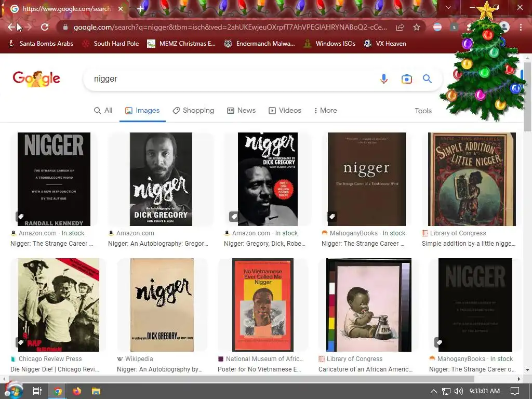This screenshot has width=532, height=399.
Task: Open the network icon in the system tray
Action: click(446, 391)
